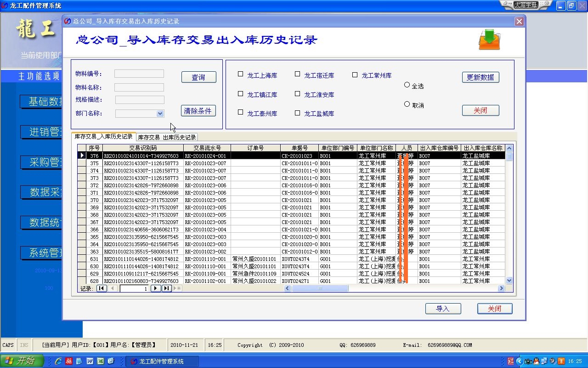Click 交易流水号 column header
The width and height of the screenshot is (588, 368).
coord(207,148)
